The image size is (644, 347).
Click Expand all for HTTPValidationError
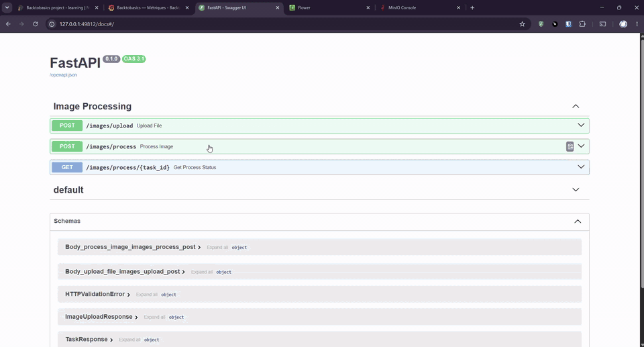coord(147,295)
